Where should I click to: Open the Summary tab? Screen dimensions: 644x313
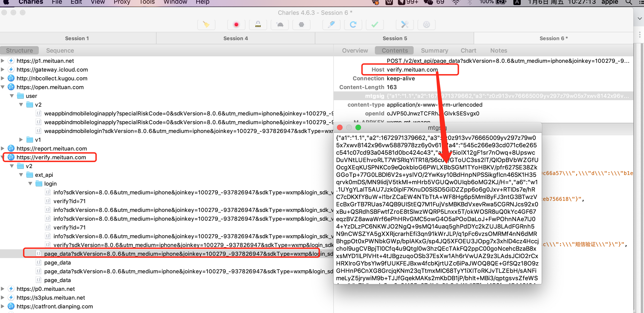(x=434, y=51)
